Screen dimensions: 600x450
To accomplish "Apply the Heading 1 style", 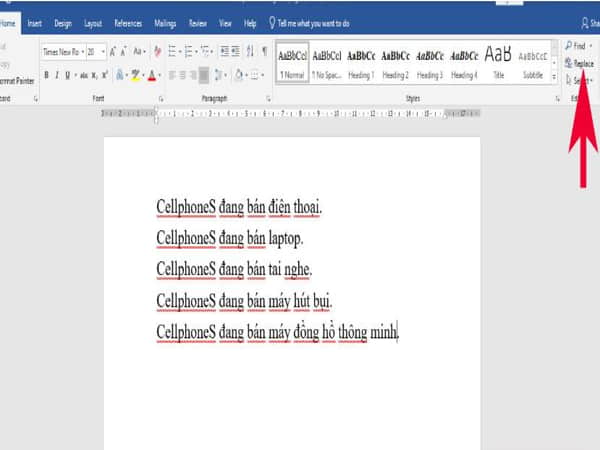I will click(361, 64).
